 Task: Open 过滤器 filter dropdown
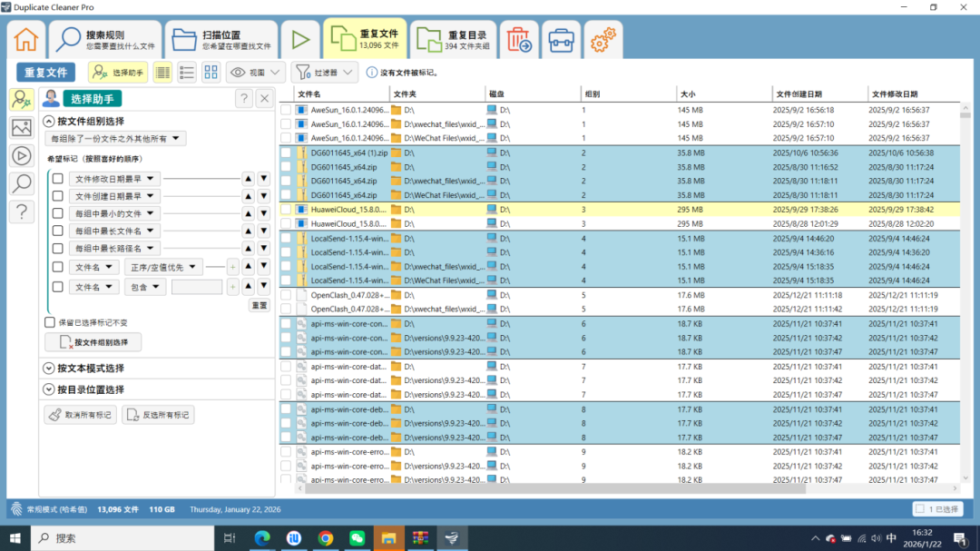point(324,73)
